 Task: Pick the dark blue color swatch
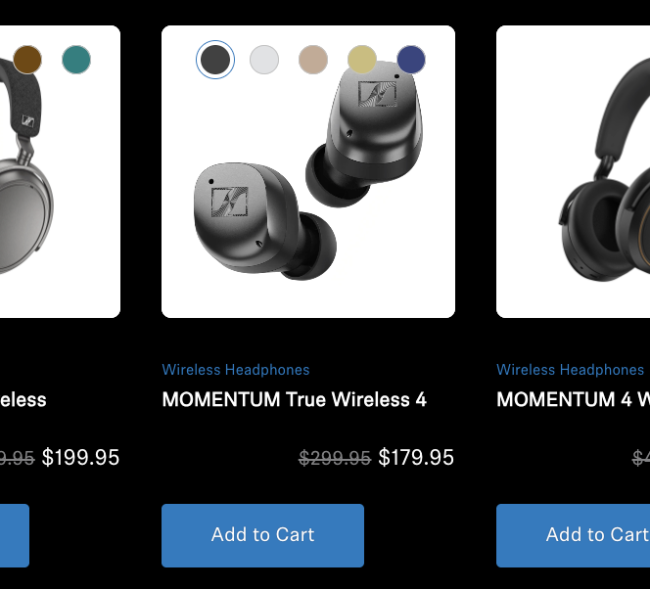pyautogui.click(x=411, y=60)
